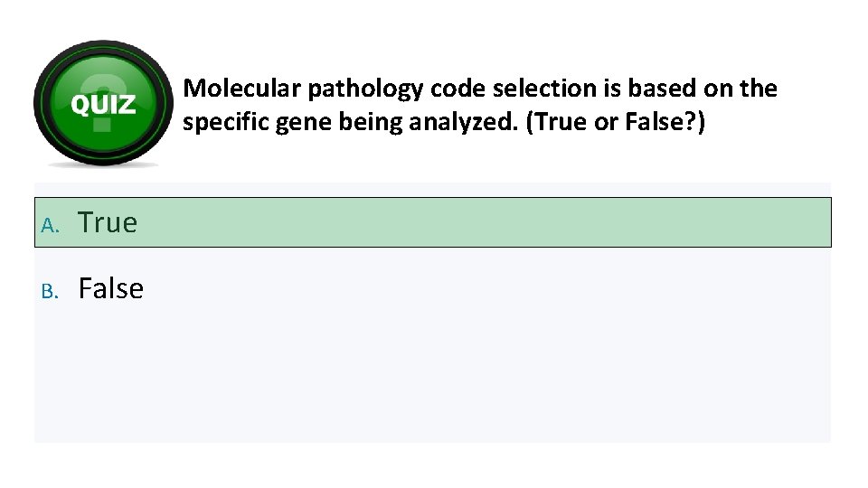The height and width of the screenshot is (488, 868).
Task: Click the green QUIZ badge icon
Action: pyautogui.click(x=102, y=102)
